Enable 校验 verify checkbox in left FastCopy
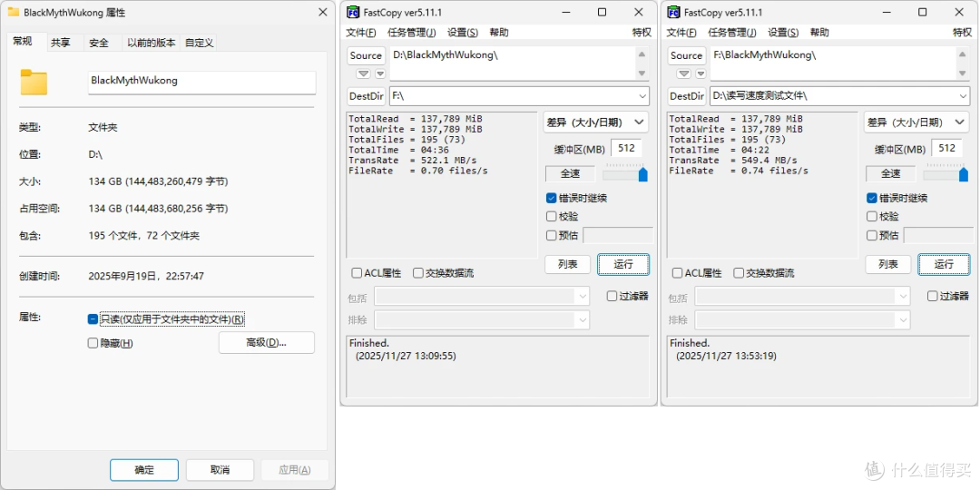The height and width of the screenshot is (490, 980). pyautogui.click(x=552, y=216)
